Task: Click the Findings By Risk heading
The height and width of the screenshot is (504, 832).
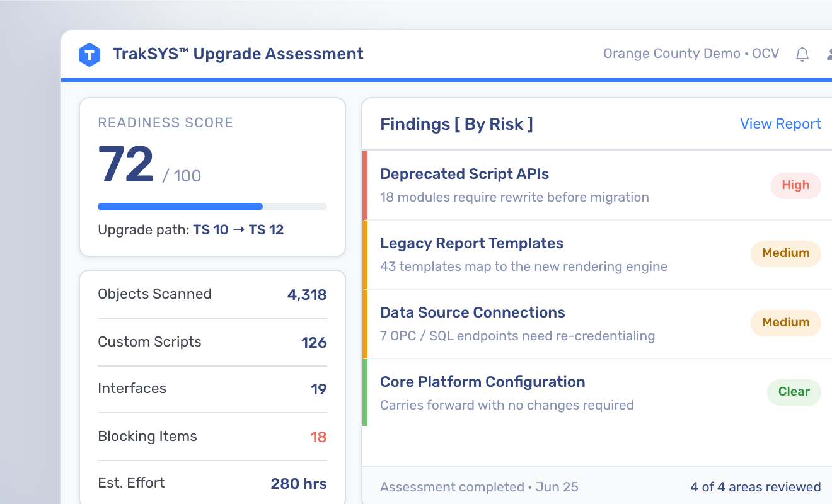Action: [x=456, y=124]
